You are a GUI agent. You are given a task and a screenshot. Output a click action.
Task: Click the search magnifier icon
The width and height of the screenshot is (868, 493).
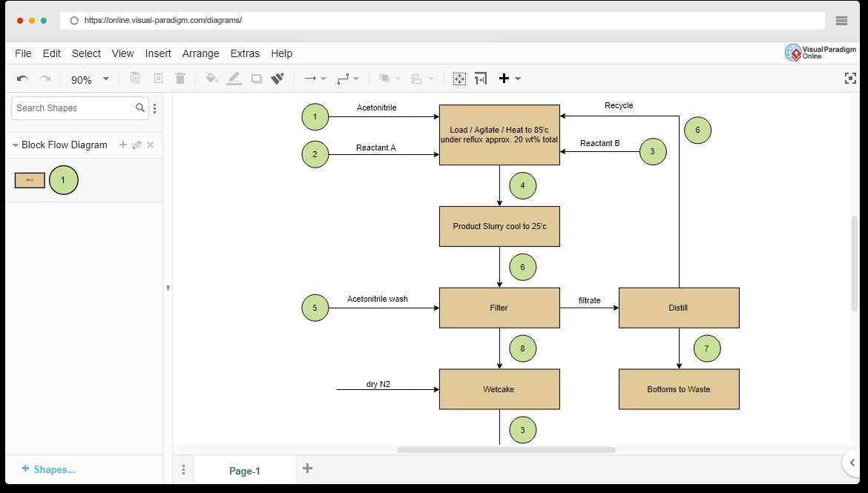tap(140, 107)
